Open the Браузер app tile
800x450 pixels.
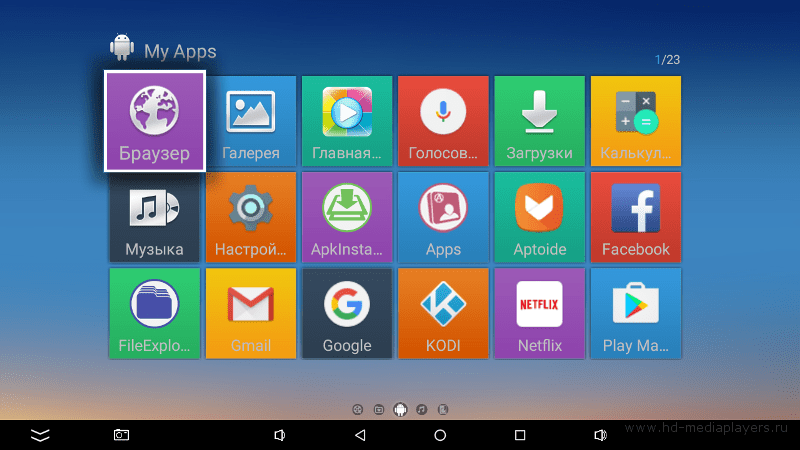tap(155, 121)
